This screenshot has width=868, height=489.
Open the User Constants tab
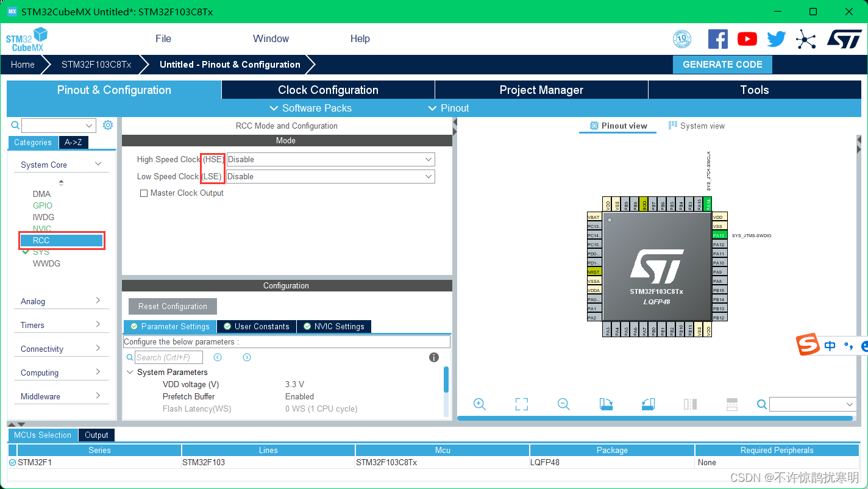[256, 326]
